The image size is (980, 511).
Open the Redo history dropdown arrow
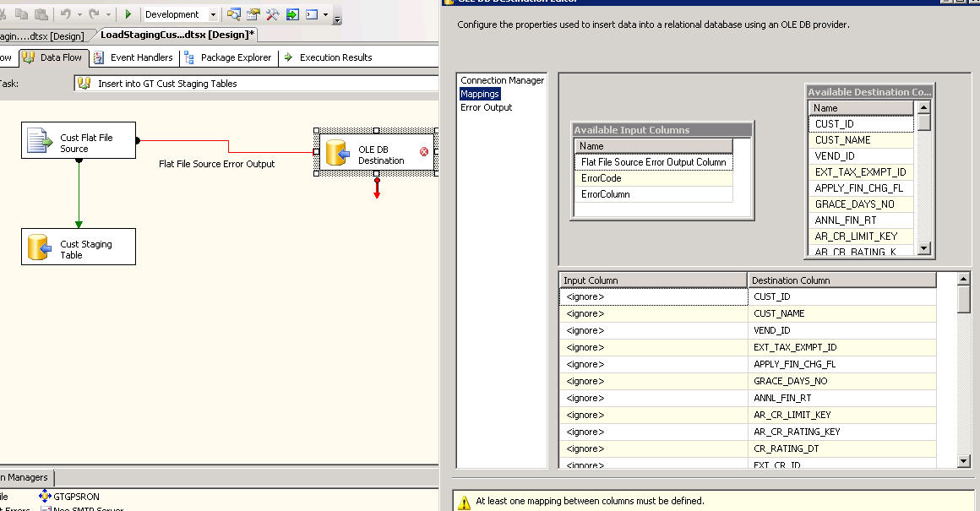tap(108, 14)
